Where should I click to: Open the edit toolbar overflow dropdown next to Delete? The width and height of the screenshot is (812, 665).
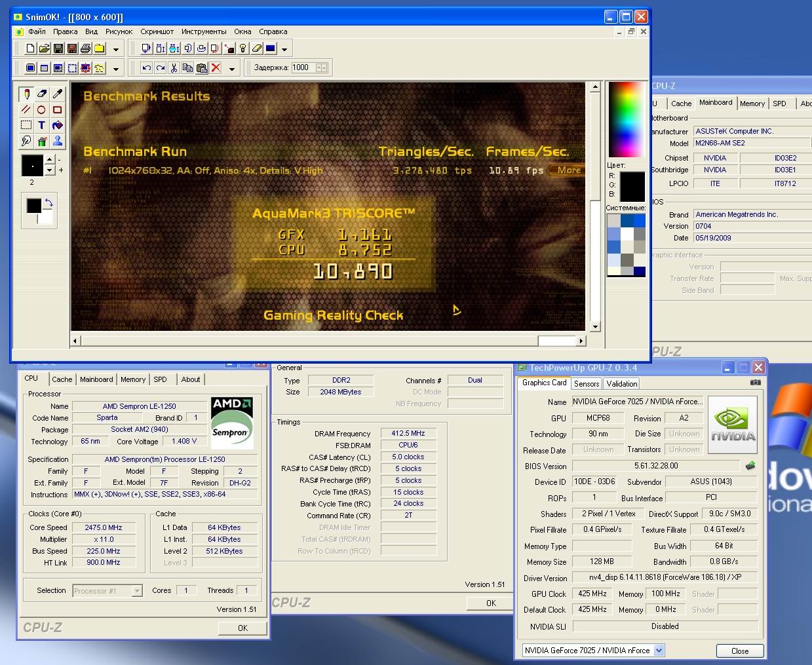(x=231, y=68)
